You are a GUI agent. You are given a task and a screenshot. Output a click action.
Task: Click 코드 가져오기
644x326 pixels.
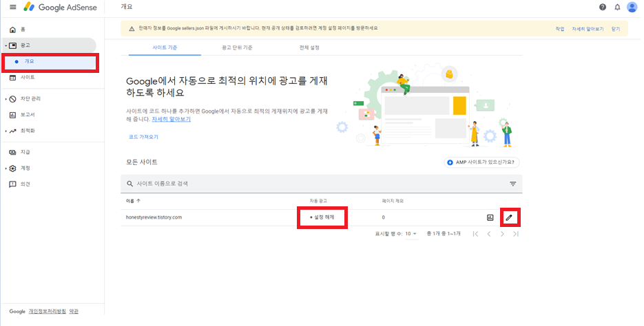pos(143,137)
